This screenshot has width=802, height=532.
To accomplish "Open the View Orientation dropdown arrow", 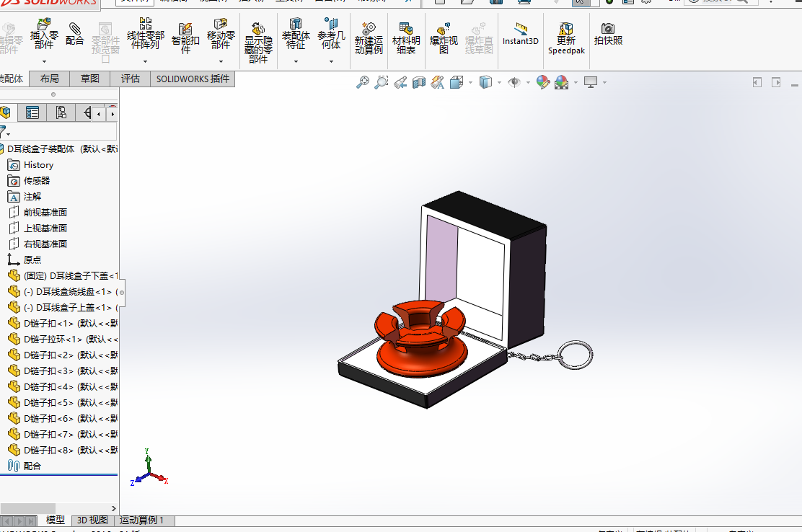I will pos(470,82).
